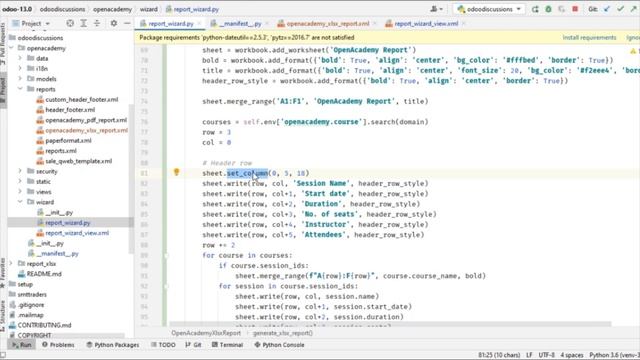Hide the Project tool window
Image resolution: width=640 pixels, height=360 pixels.
tap(127, 24)
